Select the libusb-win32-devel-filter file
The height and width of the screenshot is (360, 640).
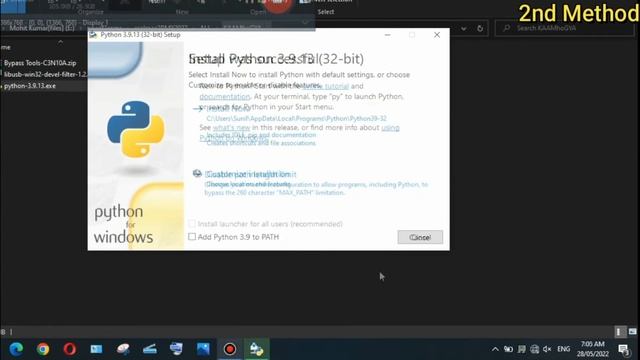(x=45, y=74)
